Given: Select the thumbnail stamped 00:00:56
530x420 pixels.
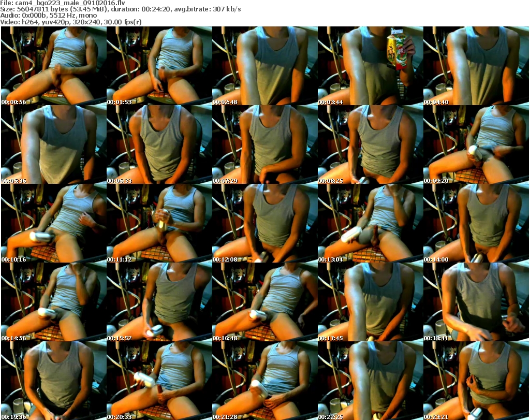Looking at the screenshot, I should tap(54, 66).
